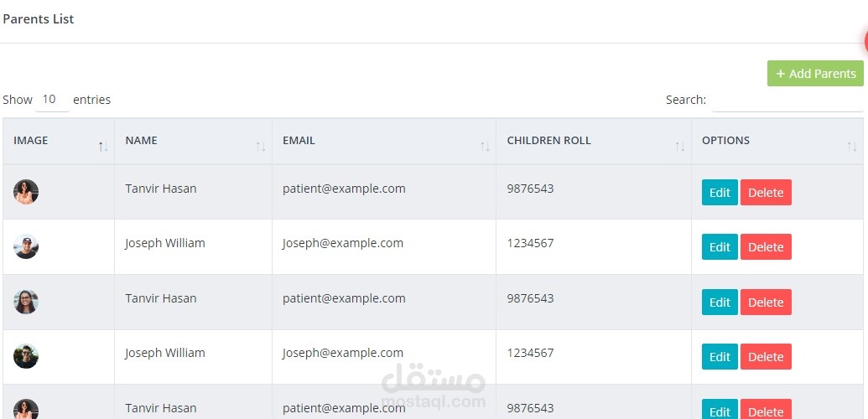Click the Parents List heading
Image resolution: width=868 pixels, height=419 pixels.
[39, 18]
